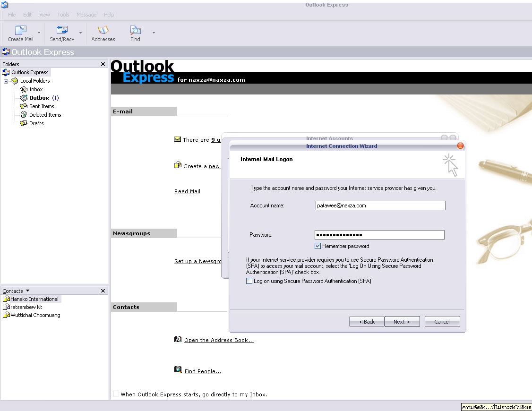
Task: Close the Folders pane
Action: pyautogui.click(x=103, y=64)
